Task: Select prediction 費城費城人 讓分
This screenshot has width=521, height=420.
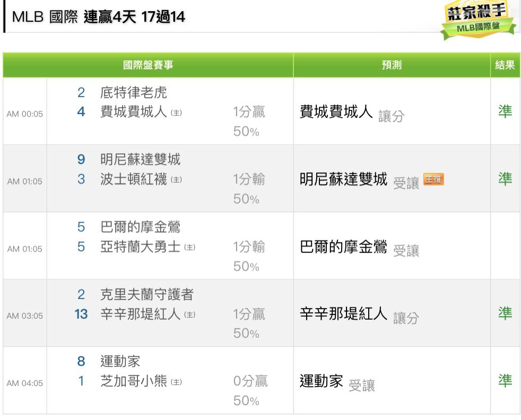Action: (351, 113)
